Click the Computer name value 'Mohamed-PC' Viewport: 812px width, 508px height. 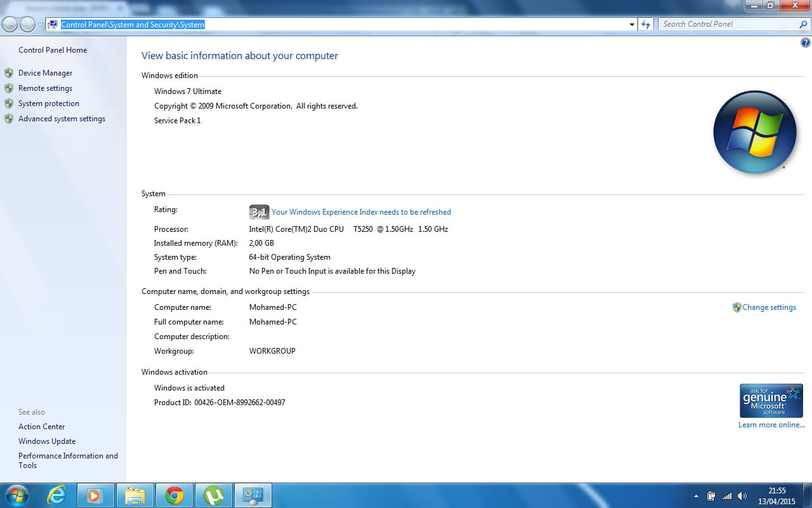click(273, 307)
